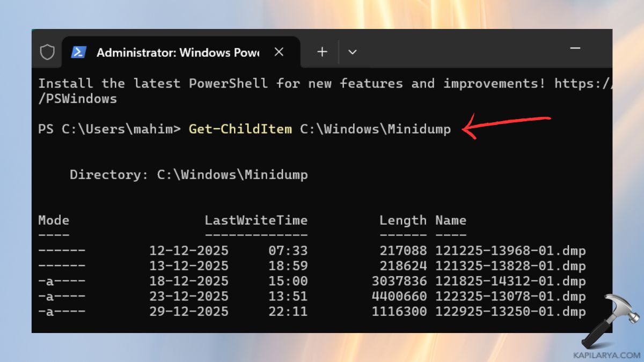This screenshot has height=362, width=644.
Task: Click the new tab plus icon
Action: click(x=322, y=51)
